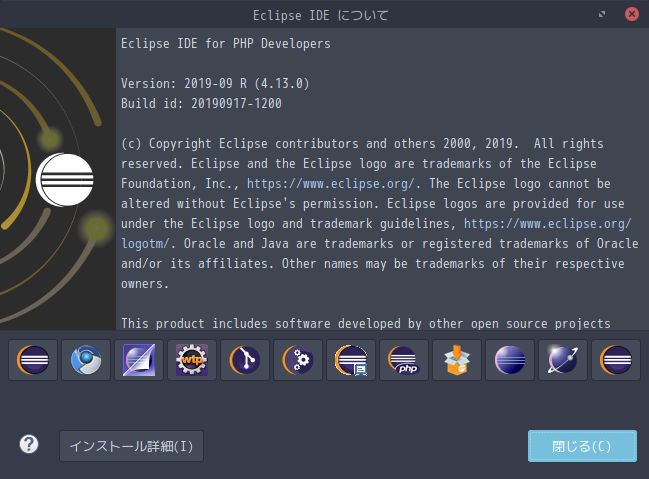Open the PHP Development Tools feature icon
The image size is (649, 479).
pyautogui.click(x=404, y=360)
